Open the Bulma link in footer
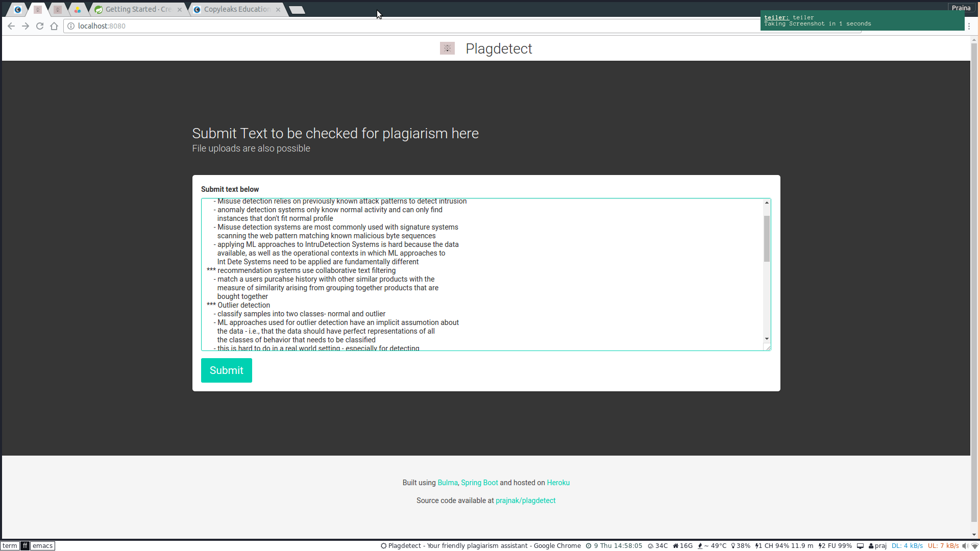Screen dimensions: 980x551 pos(448,483)
